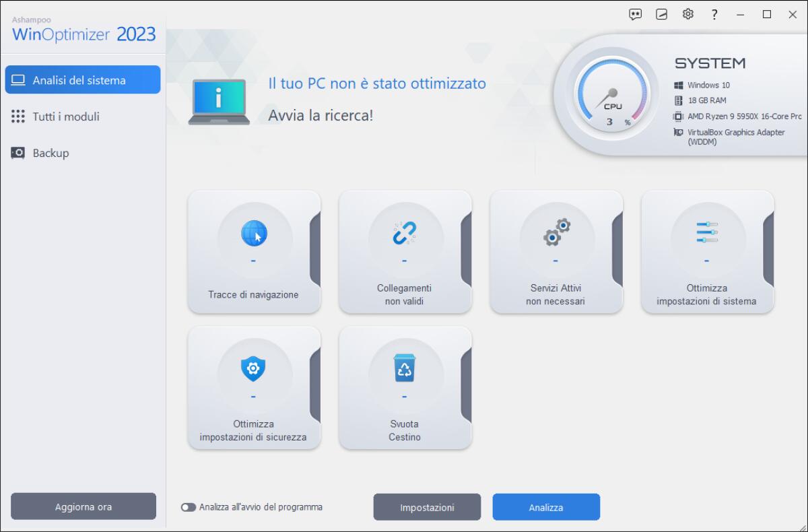
Task: Click the monitor icon beside Analisi del sistema
Action: coord(19,79)
